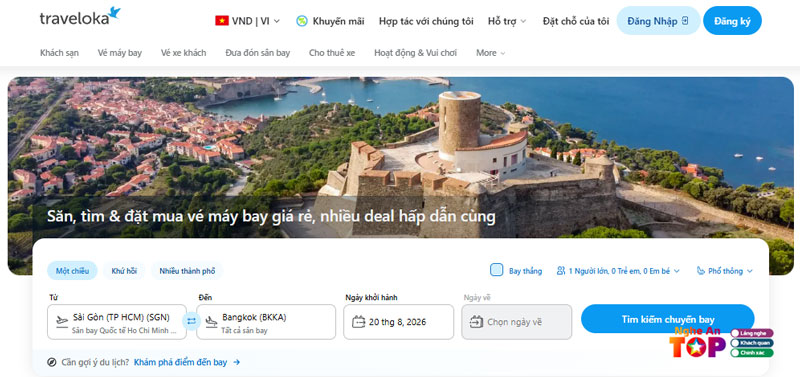This screenshot has width=800, height=377.
Task: Open Khám phá điểm đến bay link
Action: 187,362
